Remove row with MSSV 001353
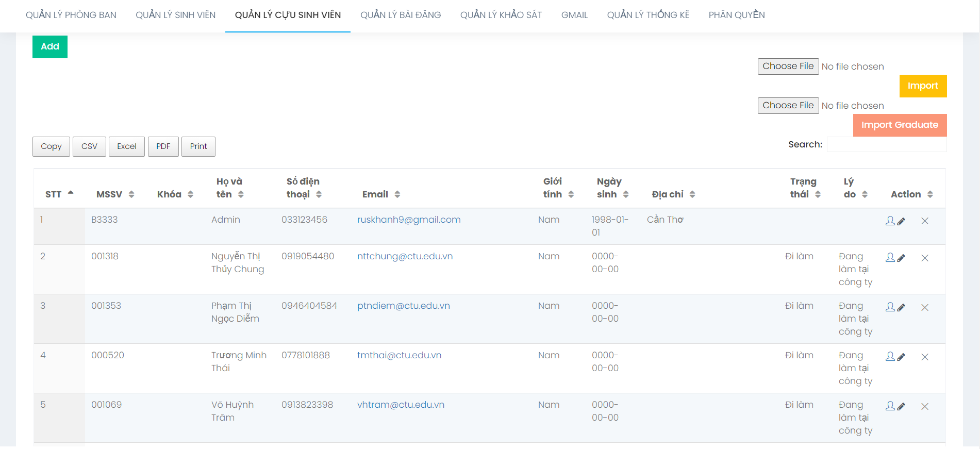This screenshot has width=980, height=449. pyautogui.click(x=925, y=307)
